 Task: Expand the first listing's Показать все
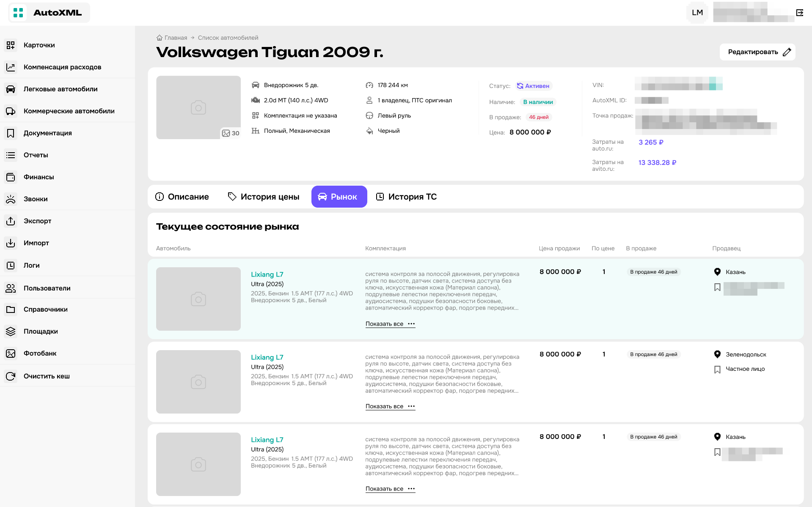pos(390,324)
